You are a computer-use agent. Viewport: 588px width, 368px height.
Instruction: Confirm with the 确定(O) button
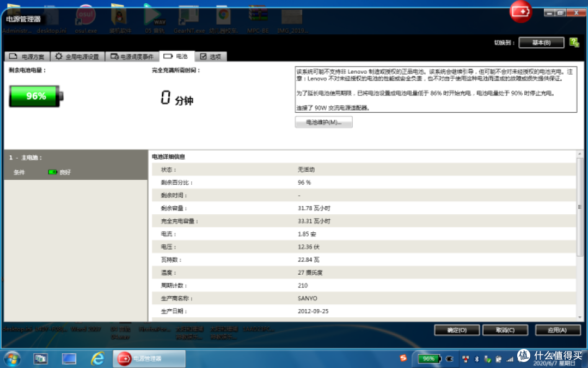point(457,330)
